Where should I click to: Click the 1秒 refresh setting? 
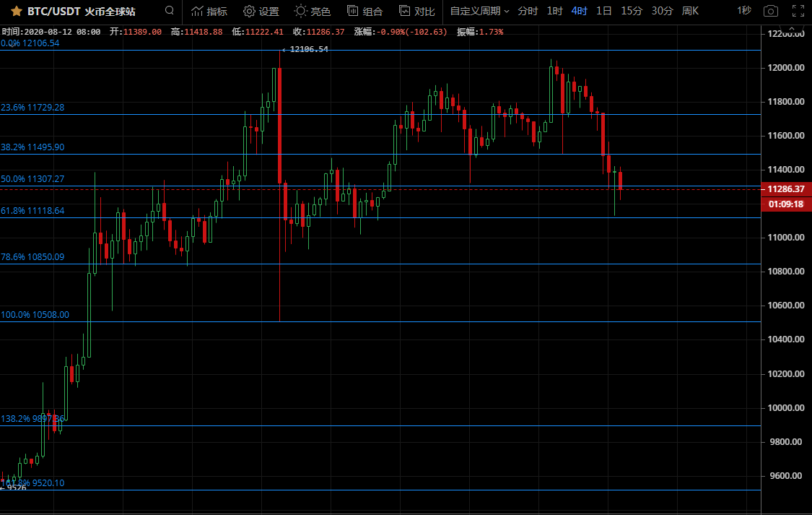click(x=743, y=11)
